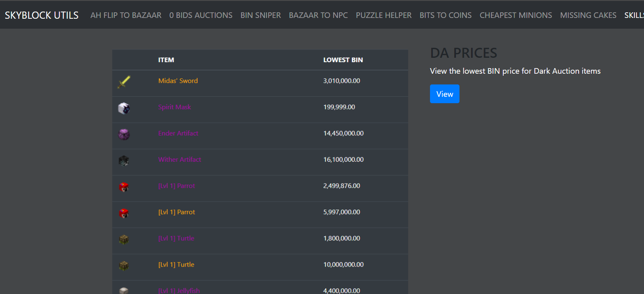Screen dimensions: 644x294
Task: Click the Lowest BIN column header
Action: point(343,60)
